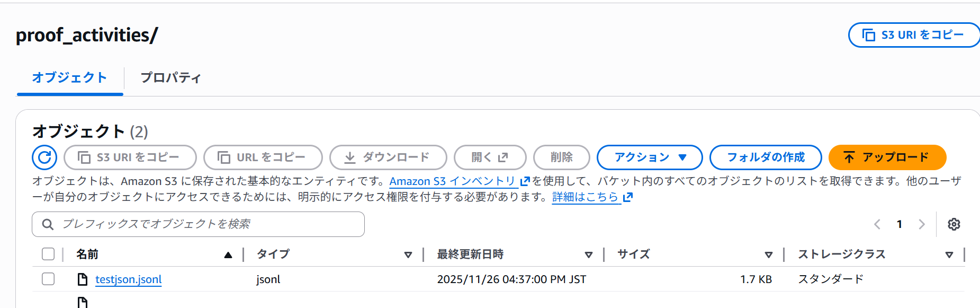Viewport: 980px width, 308px height.
Task: Click the フォルダの作成 button
Action: [765, 157]
